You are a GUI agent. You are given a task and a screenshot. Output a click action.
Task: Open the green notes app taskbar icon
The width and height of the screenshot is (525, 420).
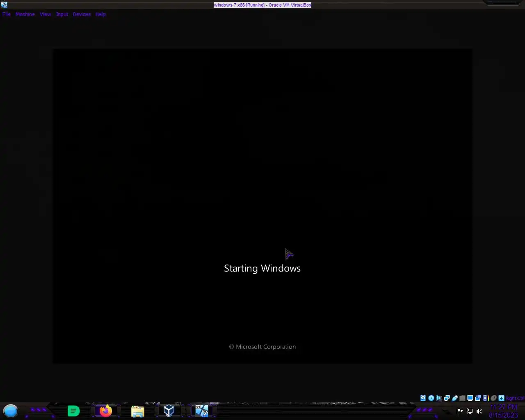[x=73, y=411]
